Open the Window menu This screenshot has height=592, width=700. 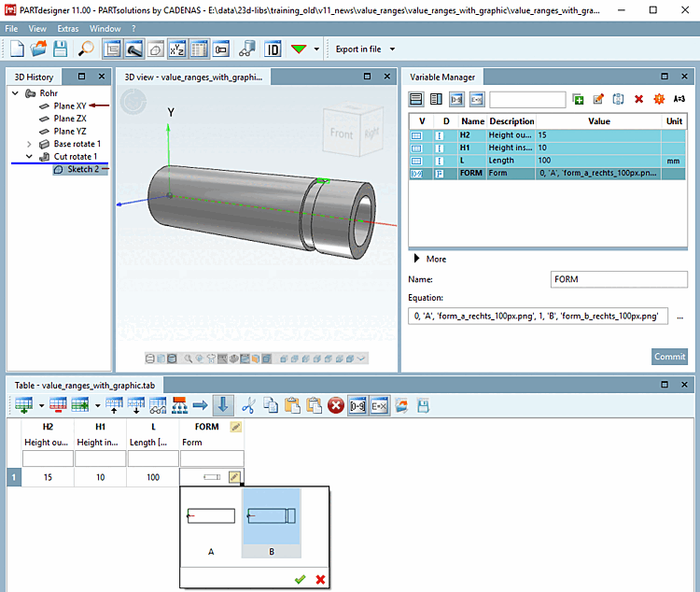105,29
